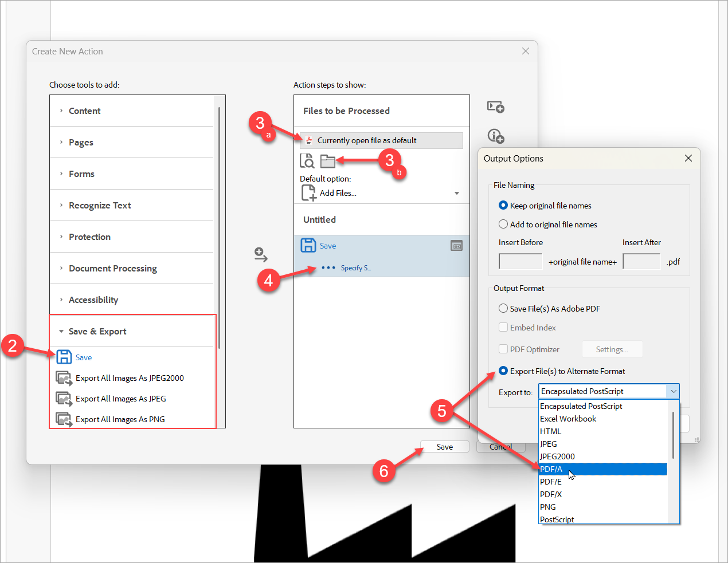Viewport: 728px width, 563px height.
Task: Click the add folder icon in Files to be Processed
Action: [328, 162]
